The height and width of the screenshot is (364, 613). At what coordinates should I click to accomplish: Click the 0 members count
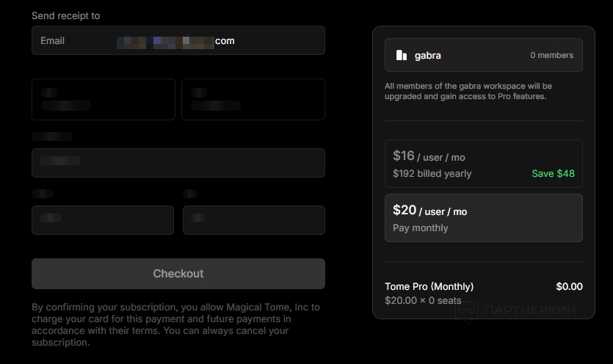coord(551,55)
